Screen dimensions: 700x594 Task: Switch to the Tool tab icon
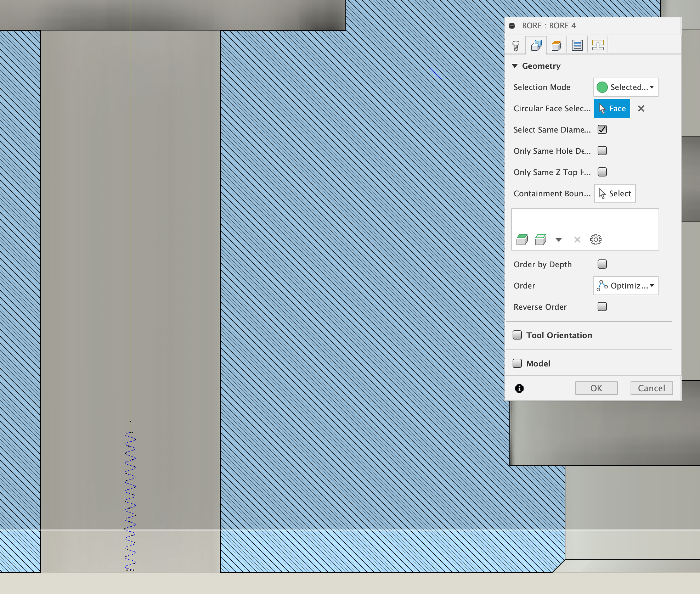tap(515, 44)
